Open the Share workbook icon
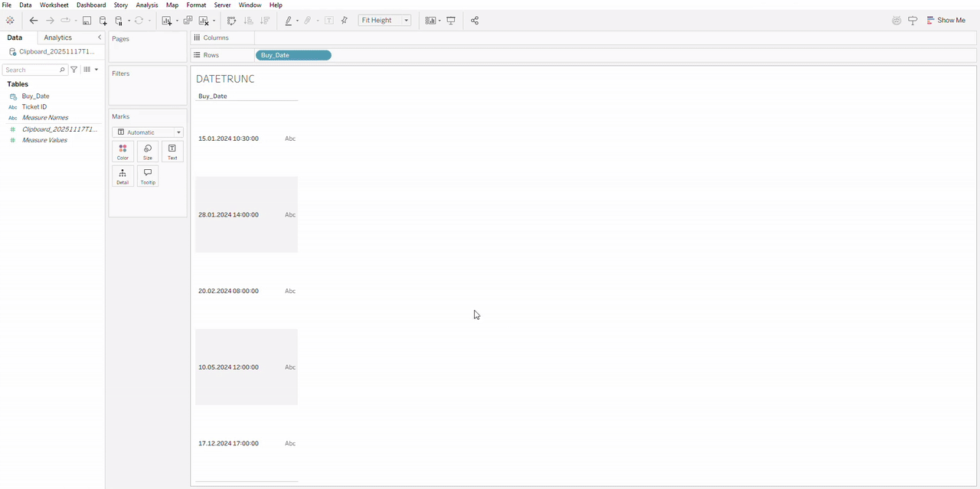This screenshot has width=980, height=489. pos(475,21)
